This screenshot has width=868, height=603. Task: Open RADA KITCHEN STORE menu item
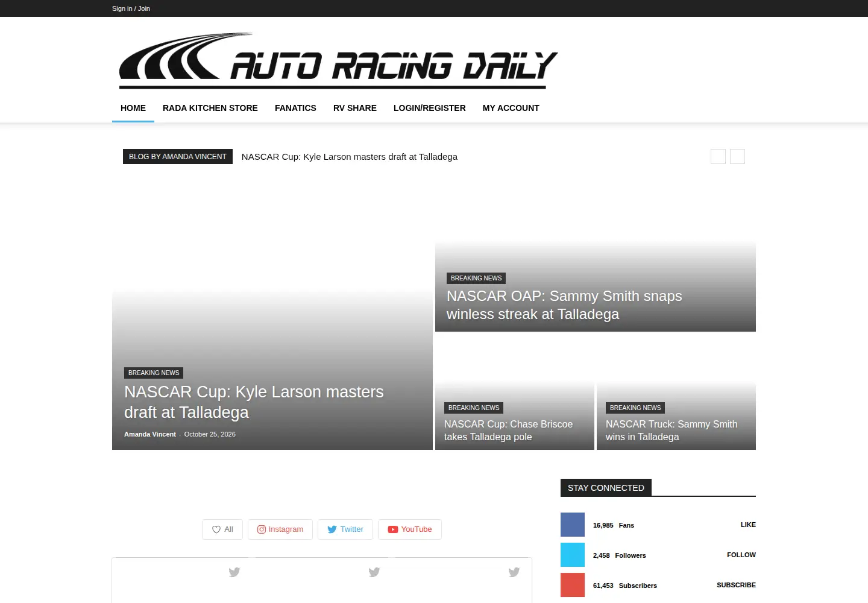click(210, 108)
